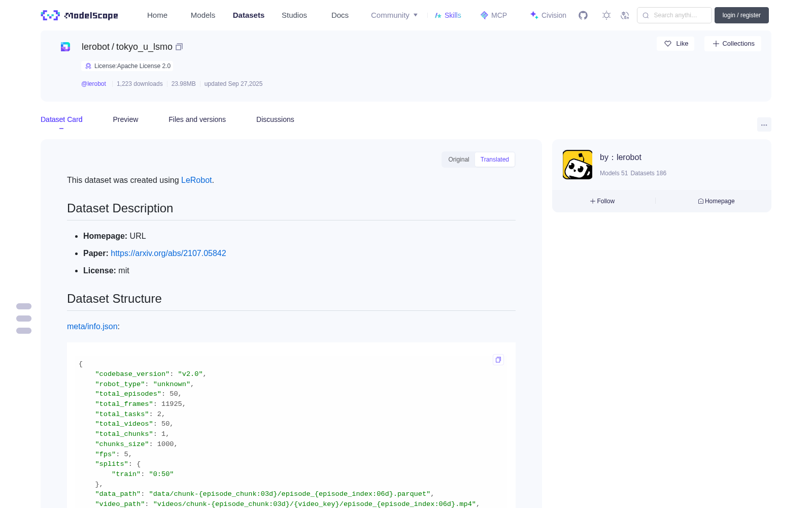
Task: Click the "robot_type": "unknown" line
Action: (145, 384)
